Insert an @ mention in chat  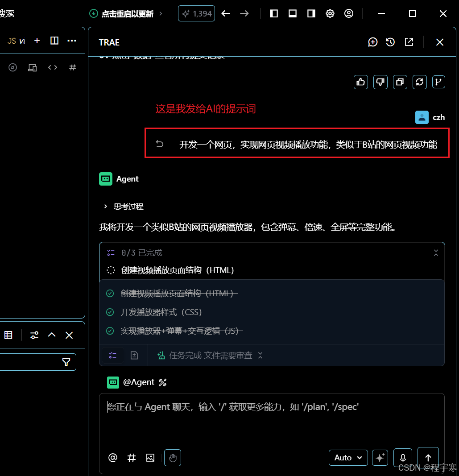click(112, 458)
